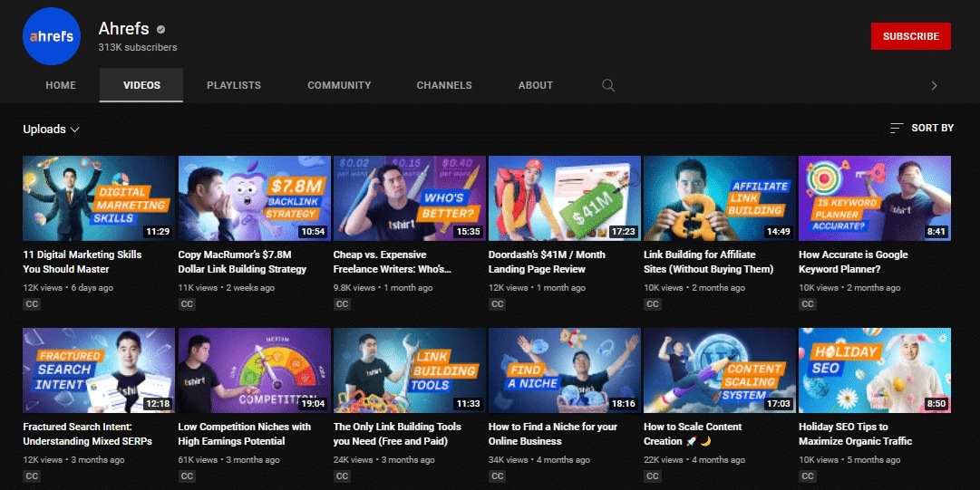
Task: Click '61K views • 3 months ago' text
Action: (x=228, y=460)
